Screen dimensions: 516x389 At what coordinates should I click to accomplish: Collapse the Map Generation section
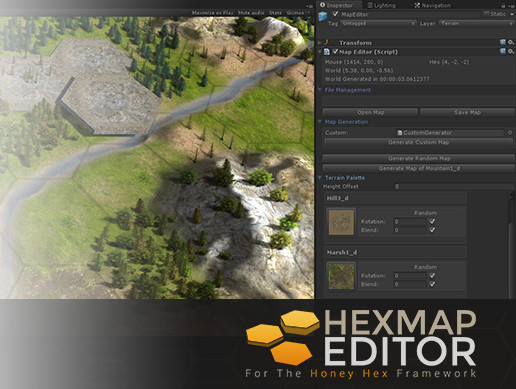(x=320, y=122)
